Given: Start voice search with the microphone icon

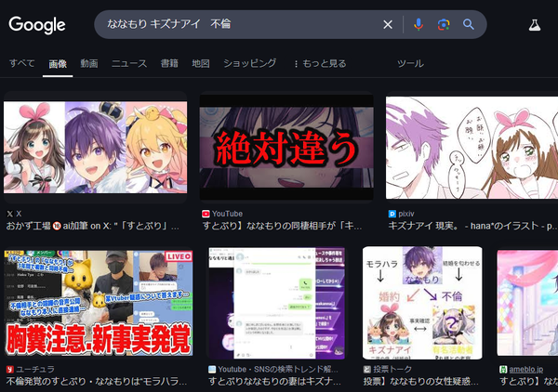Looking at the screenshot, I should pos(418,24).
